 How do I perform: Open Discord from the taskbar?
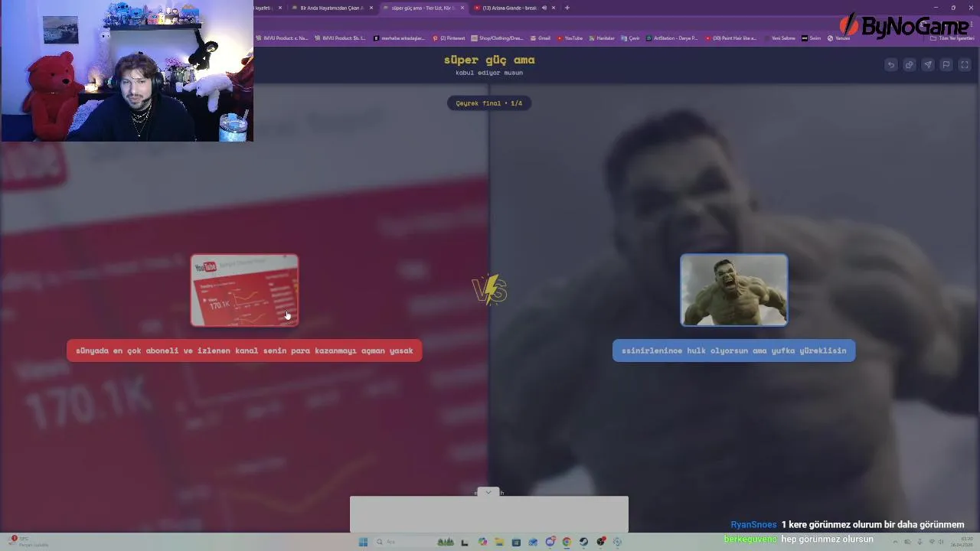[550, 542]
